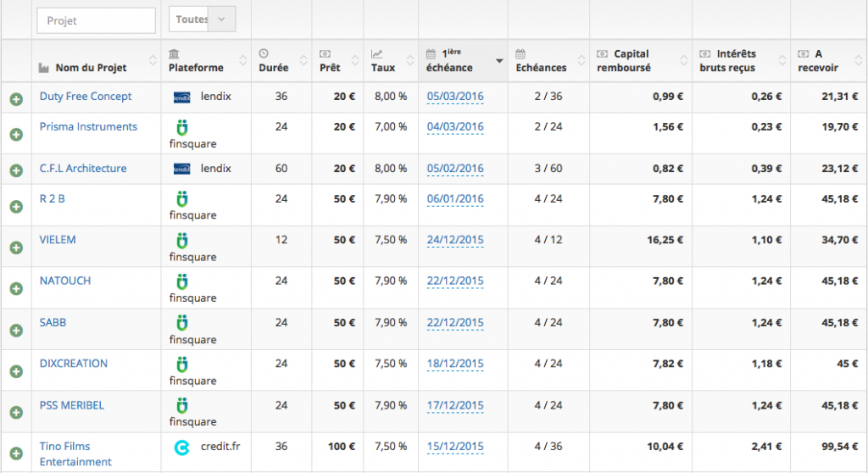This screenshot has width=868, height=473.
Task: Open the DIXCREATION project link
Action: tap(74, 364)
